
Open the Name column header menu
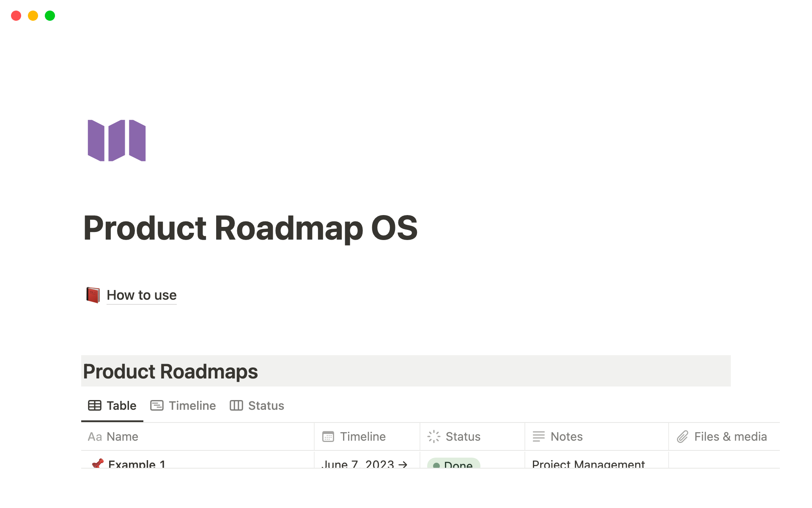pos(122,436)
